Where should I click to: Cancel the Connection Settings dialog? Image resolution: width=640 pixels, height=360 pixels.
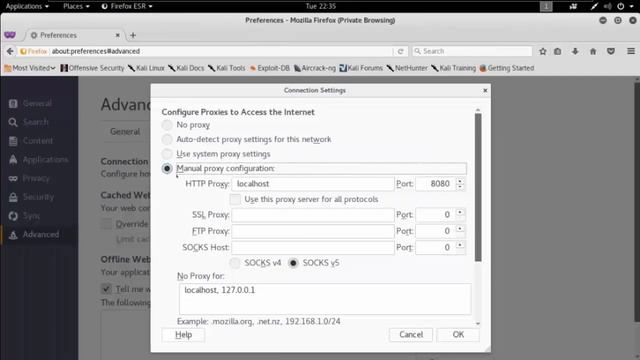(x=411, y=335)
